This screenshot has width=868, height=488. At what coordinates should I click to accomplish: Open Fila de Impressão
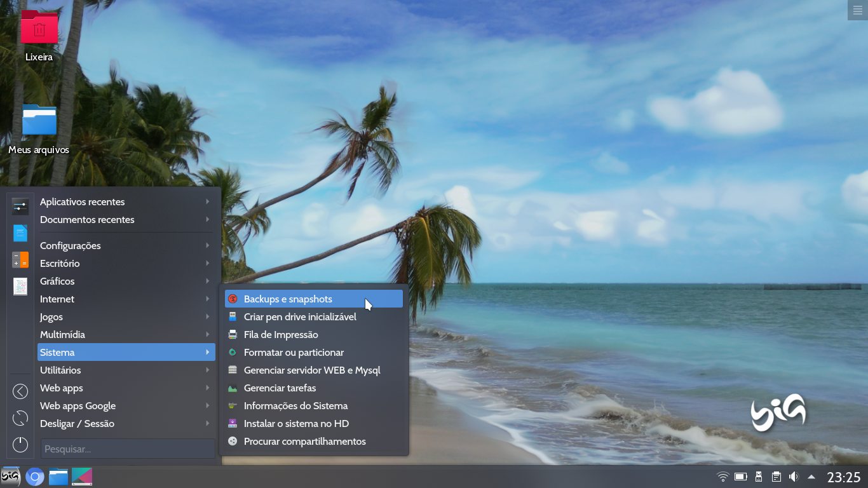click(x=314, y=334)
